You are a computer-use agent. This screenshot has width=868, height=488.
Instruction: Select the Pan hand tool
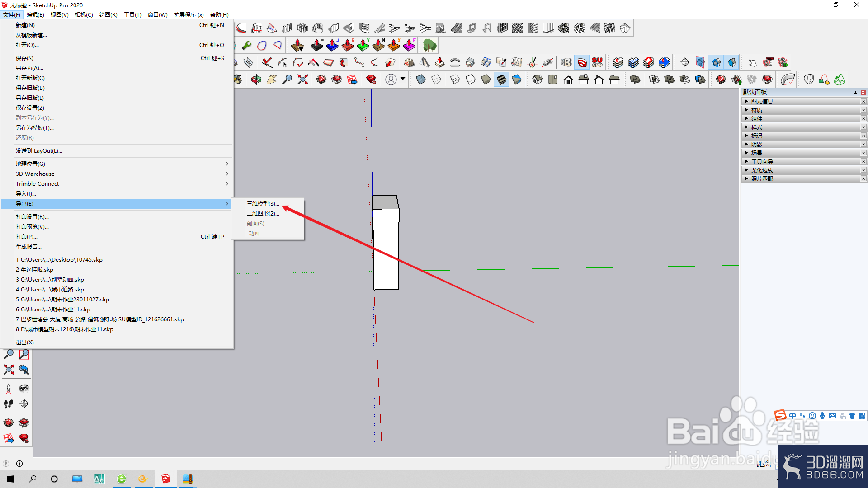[x=272, y=80]
